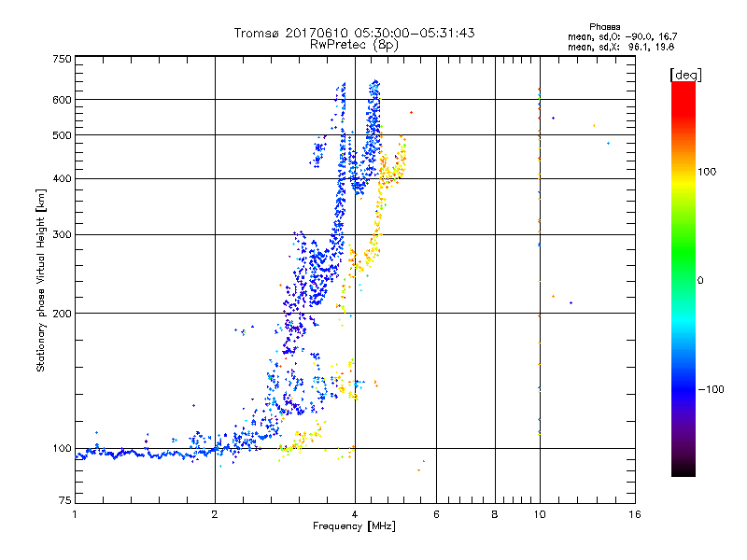Click the x-axis tick label '2'
Viewport: 747px width, 560px height.
point(215,514)
